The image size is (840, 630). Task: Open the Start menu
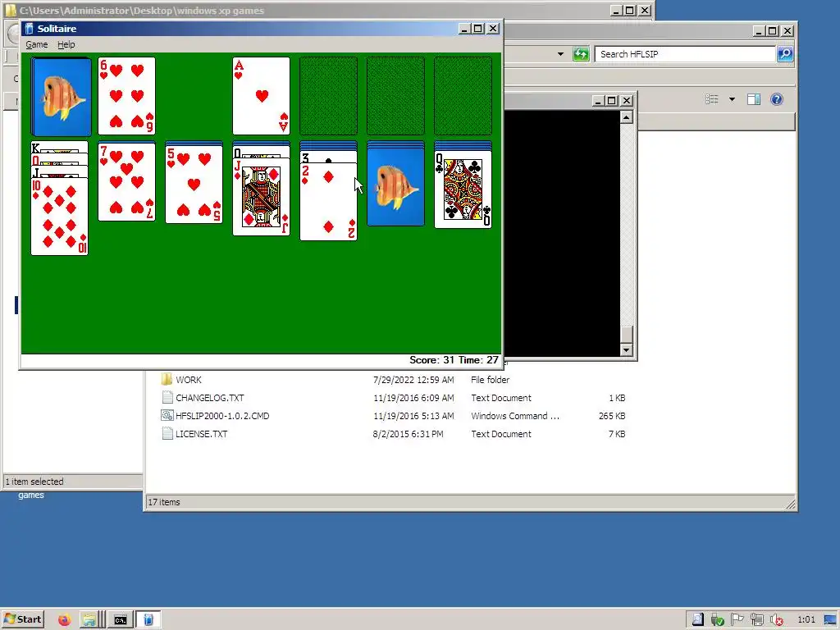[22, 619]
